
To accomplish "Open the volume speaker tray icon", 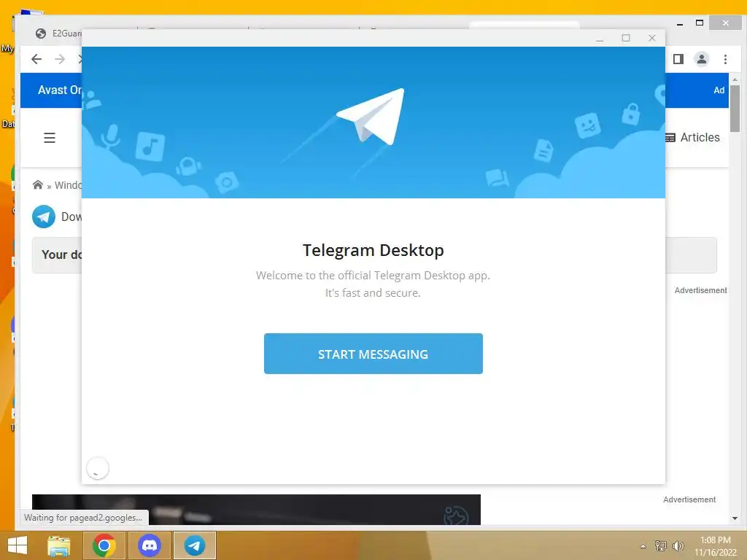I will [x=678, y=545].
